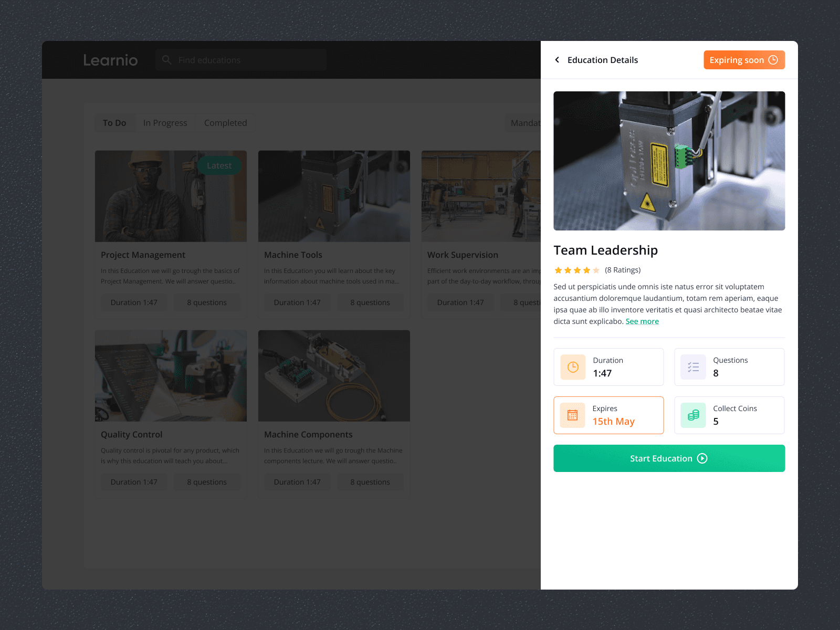840x630 pixels.
Task: Click the Education Details panel title
Action: [603, 60]
